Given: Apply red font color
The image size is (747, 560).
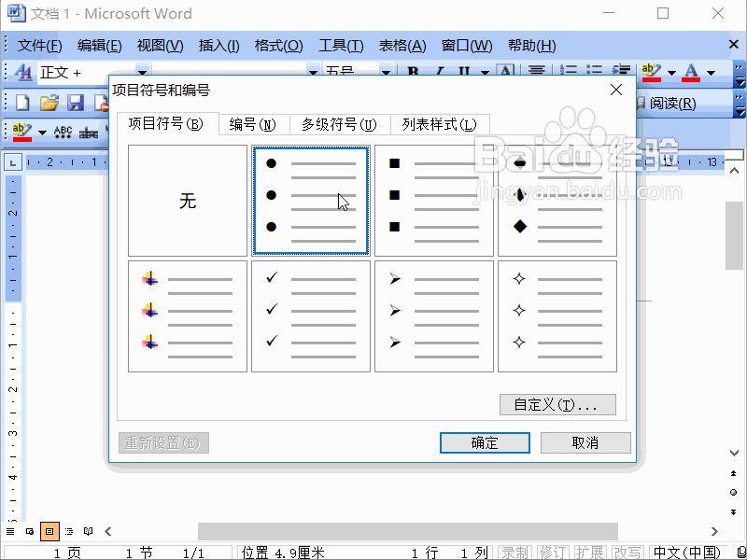Looking at the screenshot, I should tap(691, 73).
